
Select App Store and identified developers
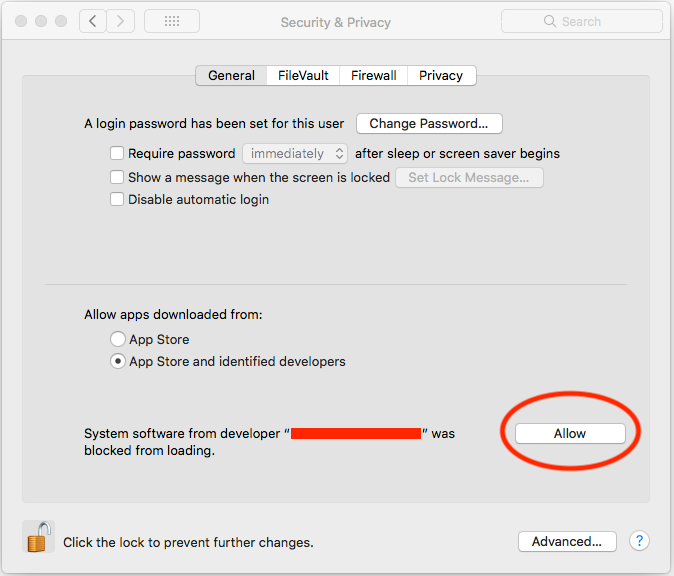118,361
